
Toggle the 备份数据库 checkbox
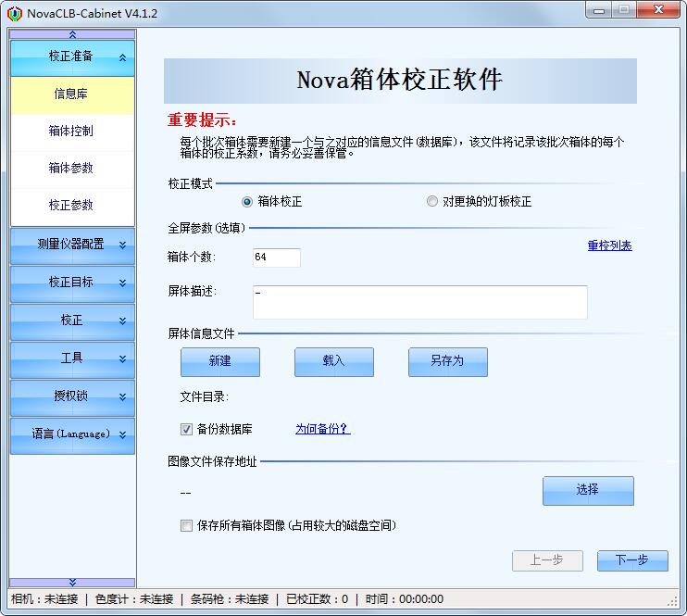187,429
